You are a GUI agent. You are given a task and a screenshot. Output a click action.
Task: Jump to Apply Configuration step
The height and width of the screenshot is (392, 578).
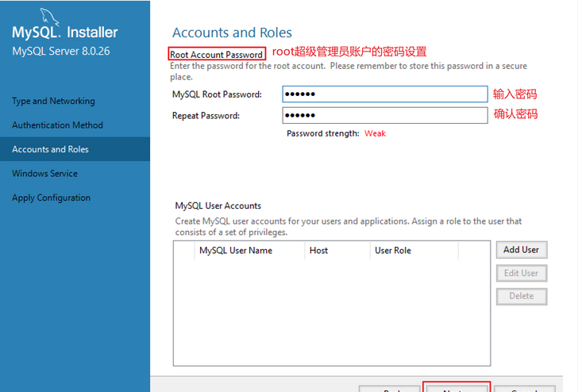pos(51,198)
